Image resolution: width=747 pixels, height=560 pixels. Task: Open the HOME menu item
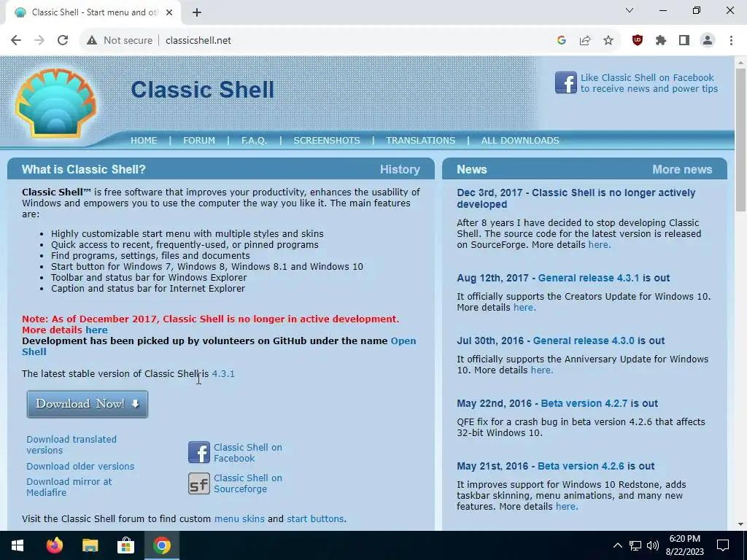coord(144,141)
